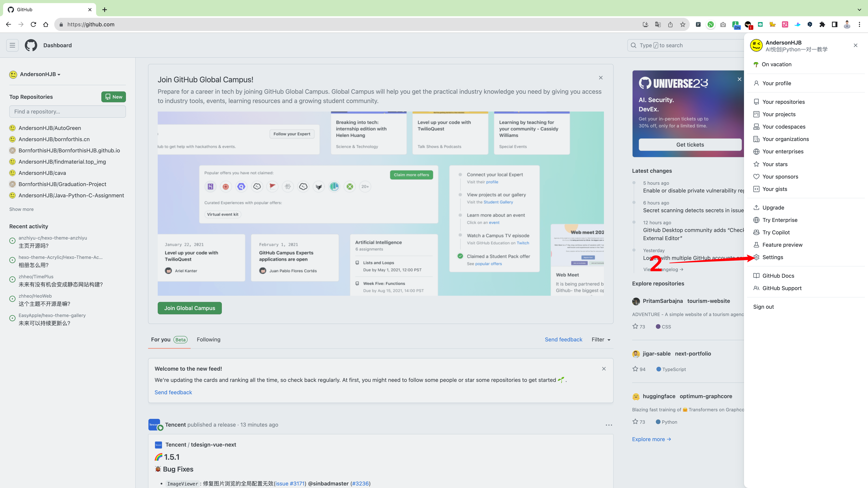
Task: Go back with browser back arrow
Action: coord(9,24)
